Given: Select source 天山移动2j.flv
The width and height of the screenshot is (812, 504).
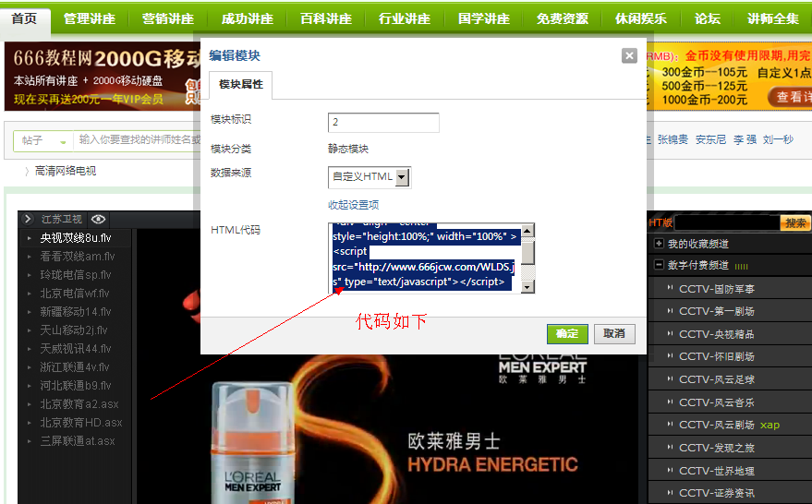Looking at the screenshot, I should (x=74, y=330).
